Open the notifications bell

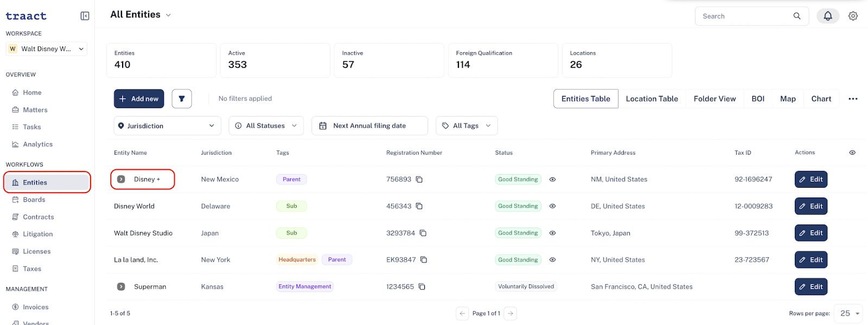coord(828,16)
